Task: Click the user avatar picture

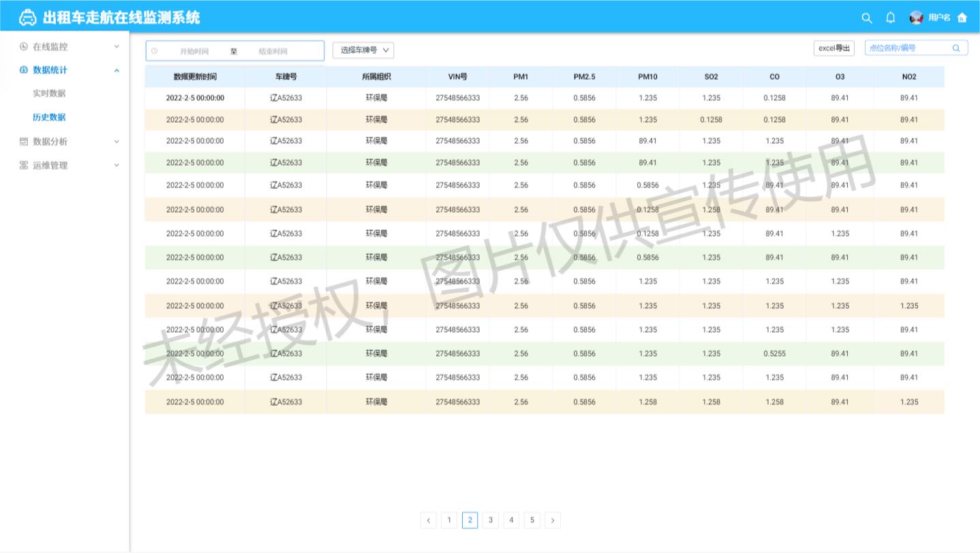Action: (917, 18)
